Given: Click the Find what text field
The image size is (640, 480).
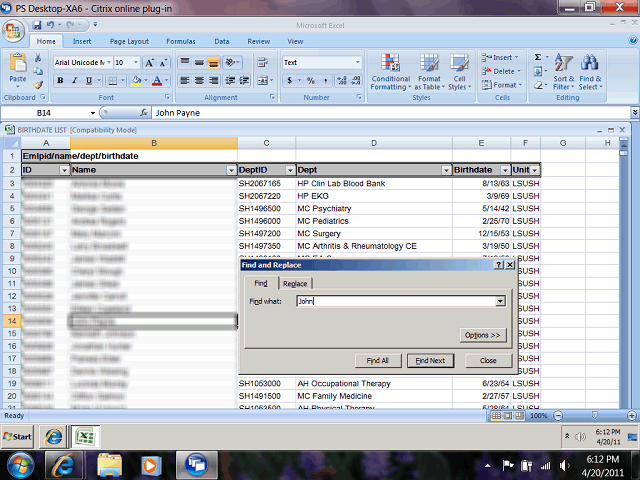Looking at the screenshot, I should 395,301.
